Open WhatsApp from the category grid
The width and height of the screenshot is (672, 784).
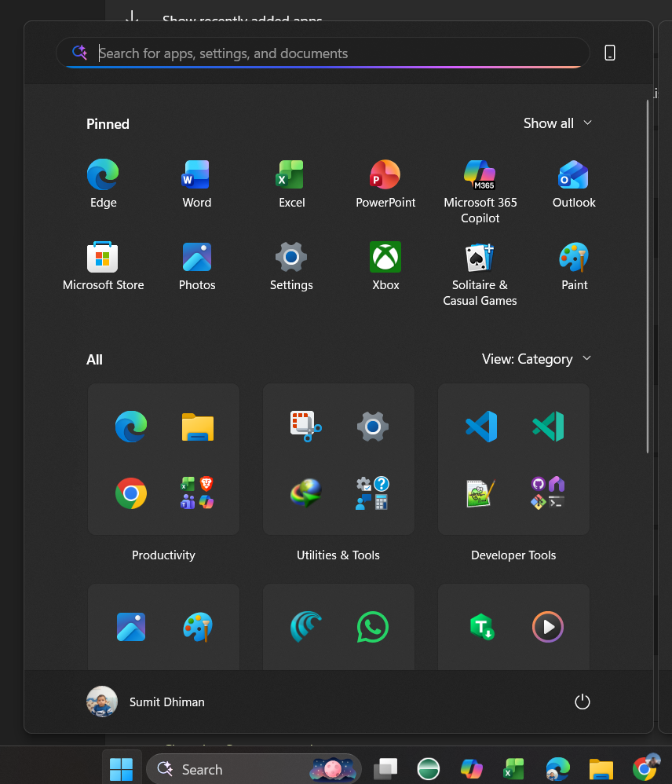[373, 627]
